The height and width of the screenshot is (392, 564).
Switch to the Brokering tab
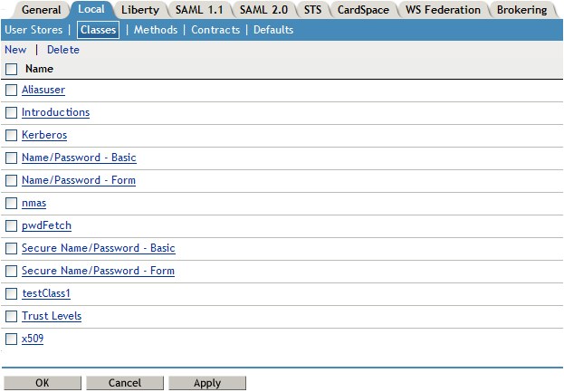[x=521, y=10]
